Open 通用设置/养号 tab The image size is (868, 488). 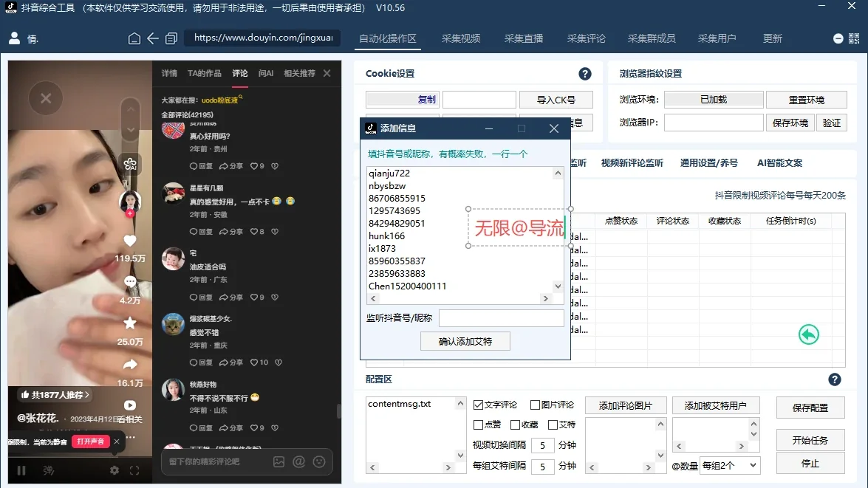[x=709, y=162]
